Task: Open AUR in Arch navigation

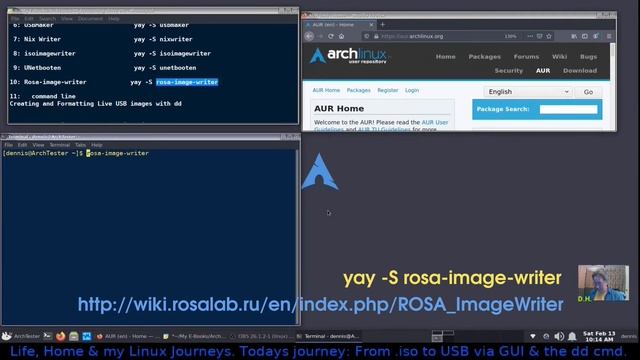Action: coord(543,71)
